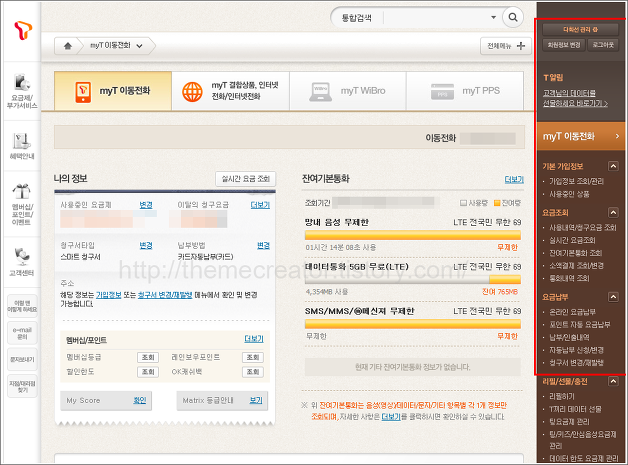The image size is (628, 465).
Task: Collapse the 기본 가입정보 section
Action: 613,166
